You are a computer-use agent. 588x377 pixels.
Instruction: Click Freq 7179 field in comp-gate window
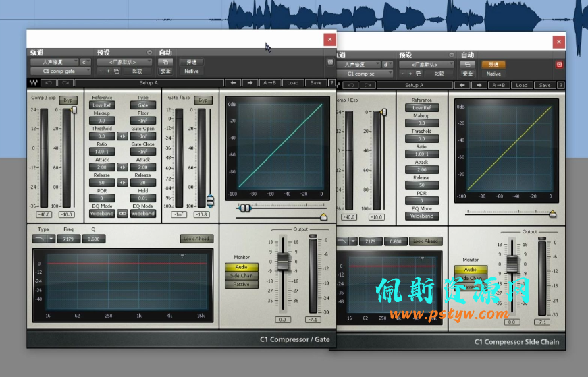[68, 239]
